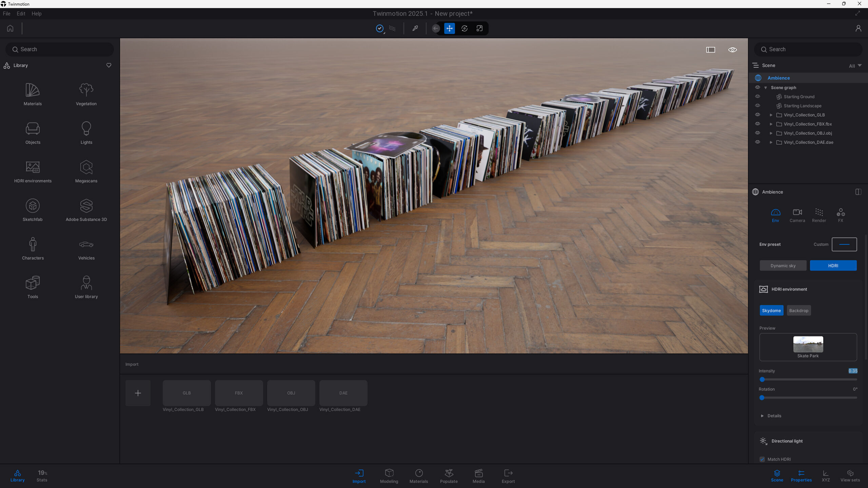
Task: Open the Lights library category
Action: [x=86, y=133]
